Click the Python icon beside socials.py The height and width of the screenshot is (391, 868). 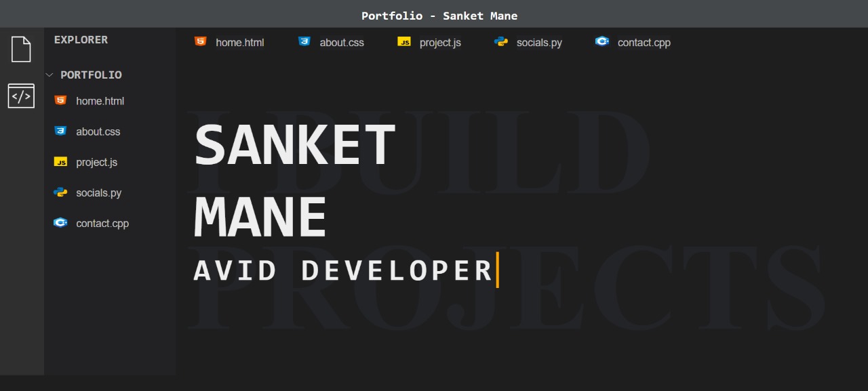click(60, 192)
